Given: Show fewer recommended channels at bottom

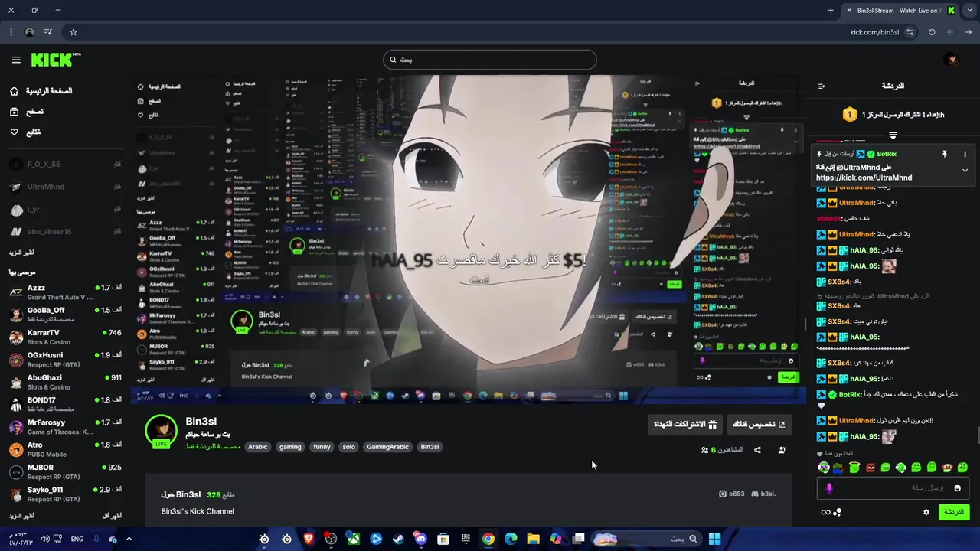Looking at the screenshot, I should point(112,516).
